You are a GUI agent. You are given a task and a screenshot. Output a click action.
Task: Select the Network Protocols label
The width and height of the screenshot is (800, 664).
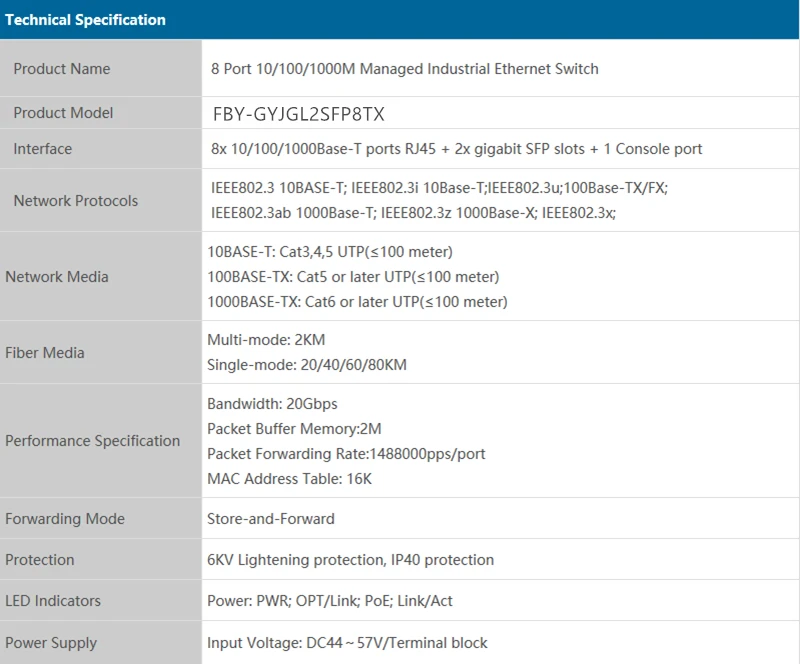76,201
